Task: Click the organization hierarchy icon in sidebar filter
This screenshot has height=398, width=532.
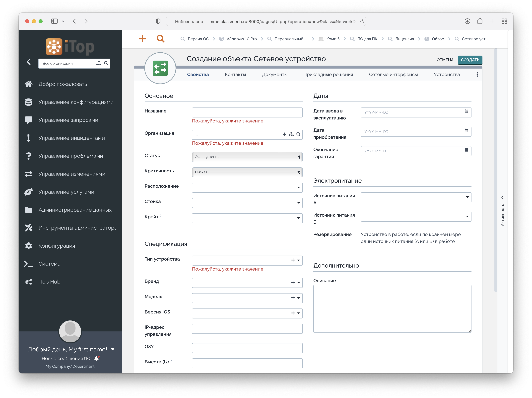Action: (x=99, y=63)
